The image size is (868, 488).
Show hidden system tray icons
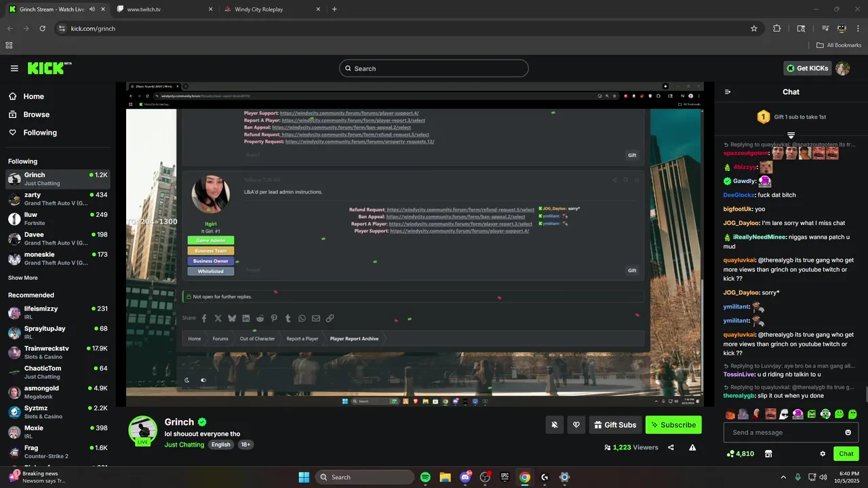click(x=783, y=477)
